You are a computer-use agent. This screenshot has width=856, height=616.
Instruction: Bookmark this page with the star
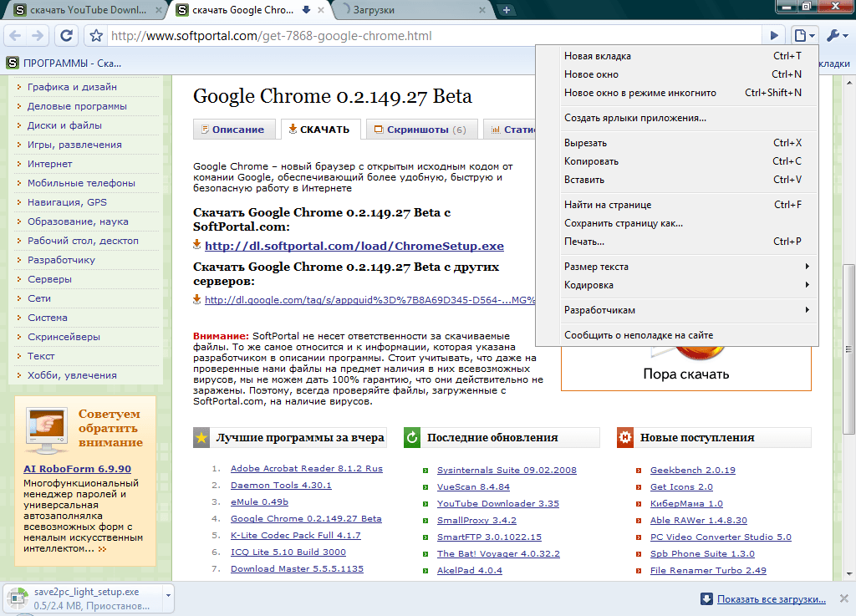pyautogui.click(x=96, y=36)
